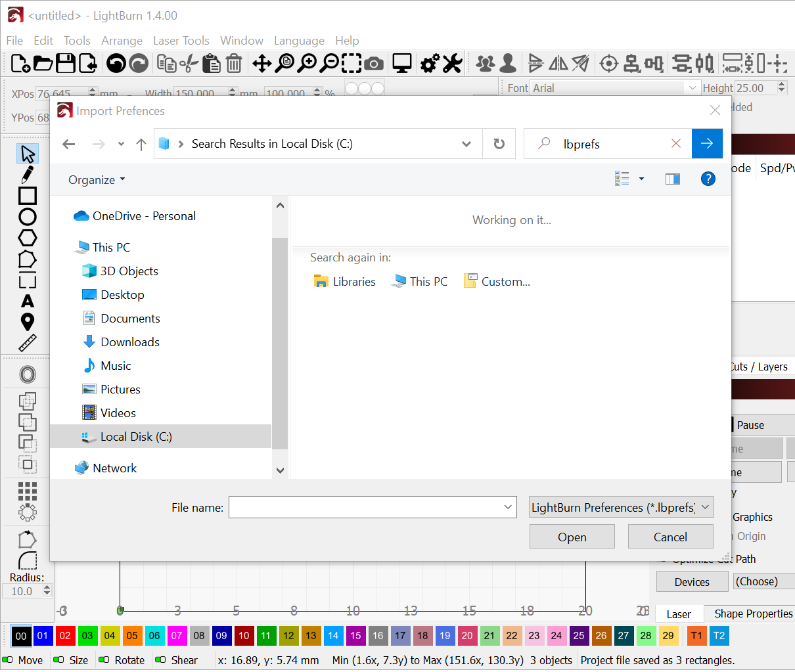Open the Edit menu

point(43,41)
